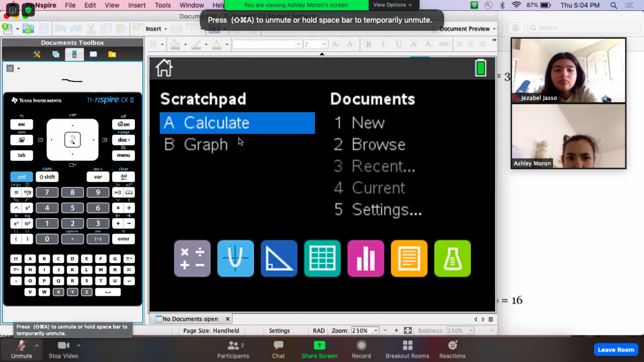Open the Insert menu in the menu bar

coord(137,5)
